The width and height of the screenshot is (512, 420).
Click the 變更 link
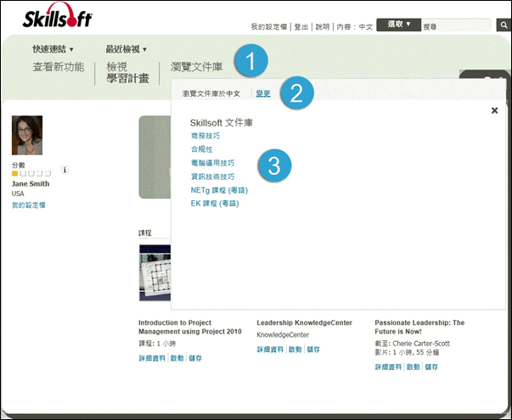(x=263, y=93)
